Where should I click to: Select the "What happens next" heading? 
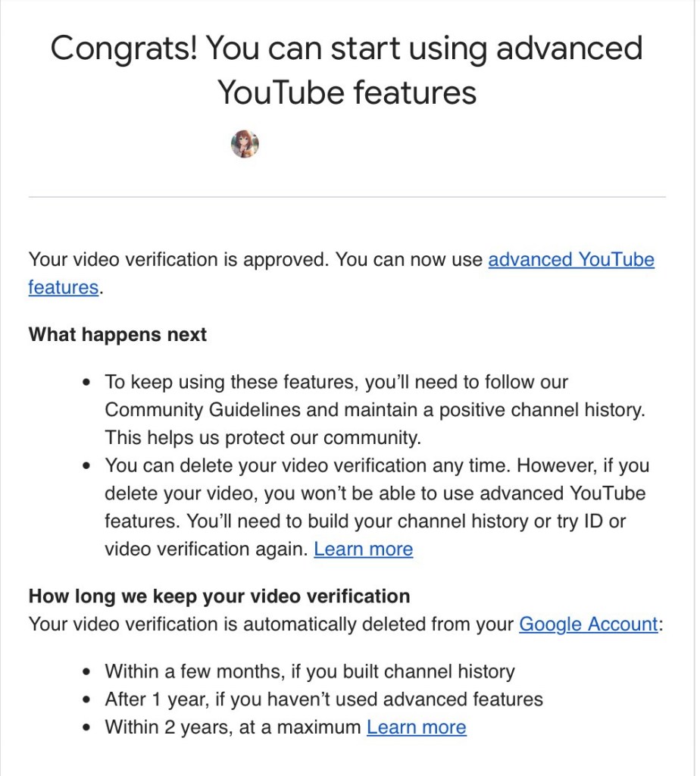[x=117, y=335]
